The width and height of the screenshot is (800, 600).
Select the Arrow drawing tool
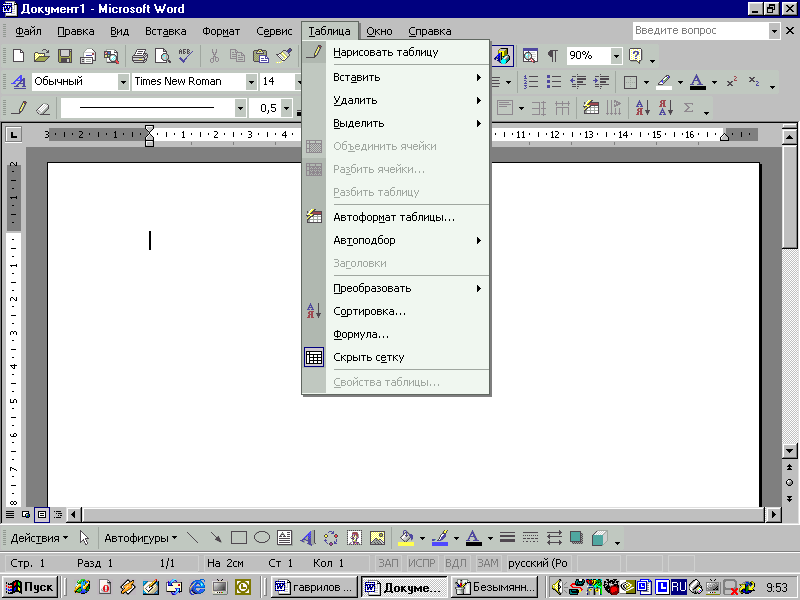pyautogui.click(x=216, y=538)
